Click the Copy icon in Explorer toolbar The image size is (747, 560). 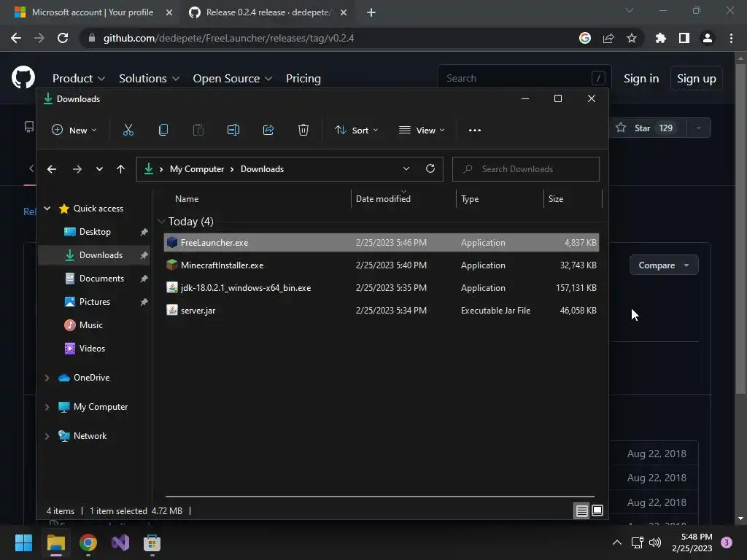[x=163, y=130]
